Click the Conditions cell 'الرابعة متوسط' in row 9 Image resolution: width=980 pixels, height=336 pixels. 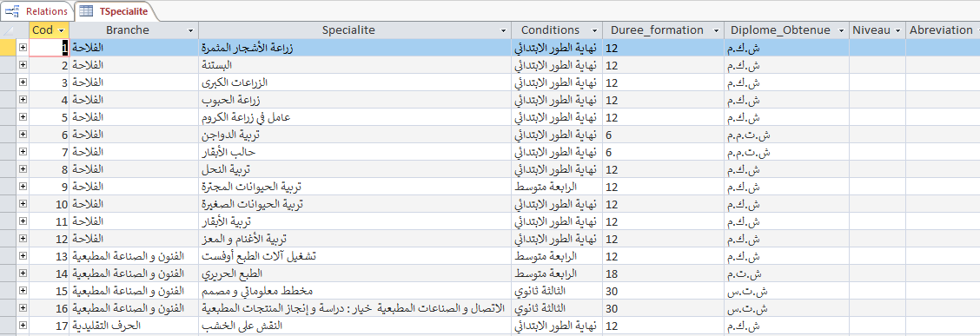tap(557, 186)
